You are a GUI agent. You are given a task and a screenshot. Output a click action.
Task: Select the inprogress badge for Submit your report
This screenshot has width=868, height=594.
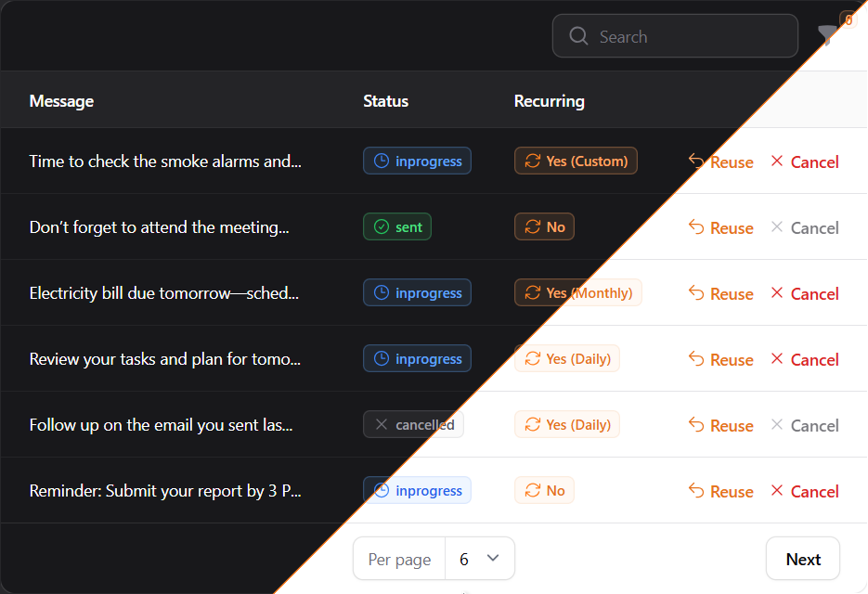417,490
